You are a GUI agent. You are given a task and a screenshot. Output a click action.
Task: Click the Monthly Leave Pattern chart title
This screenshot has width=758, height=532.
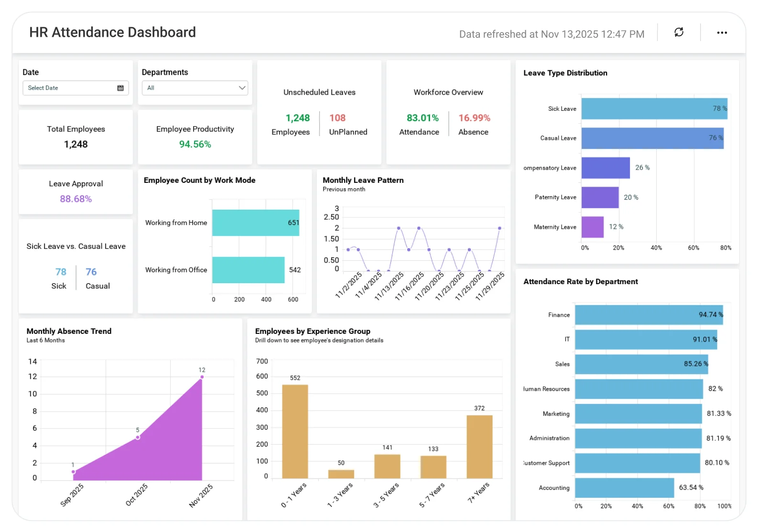tap(363, 180)
